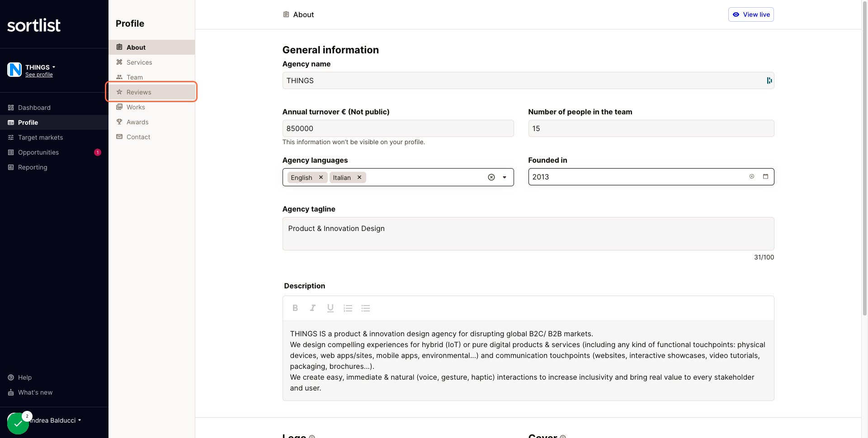Screen dimensions: 868x438
Task: Edit Number of people in the team
Action: click(x=651, y=128)
